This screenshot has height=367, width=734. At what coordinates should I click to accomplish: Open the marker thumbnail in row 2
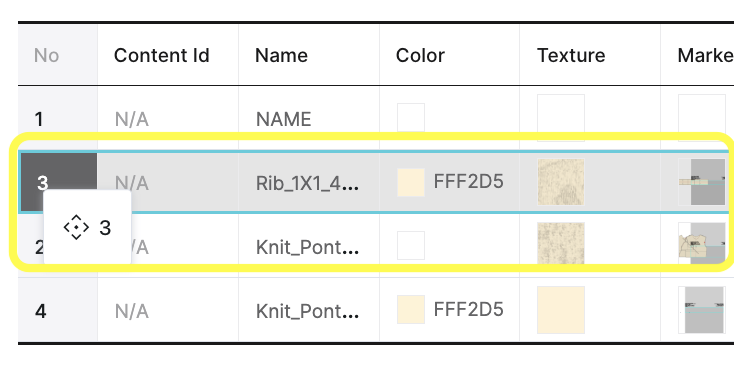tap(702, 243)
